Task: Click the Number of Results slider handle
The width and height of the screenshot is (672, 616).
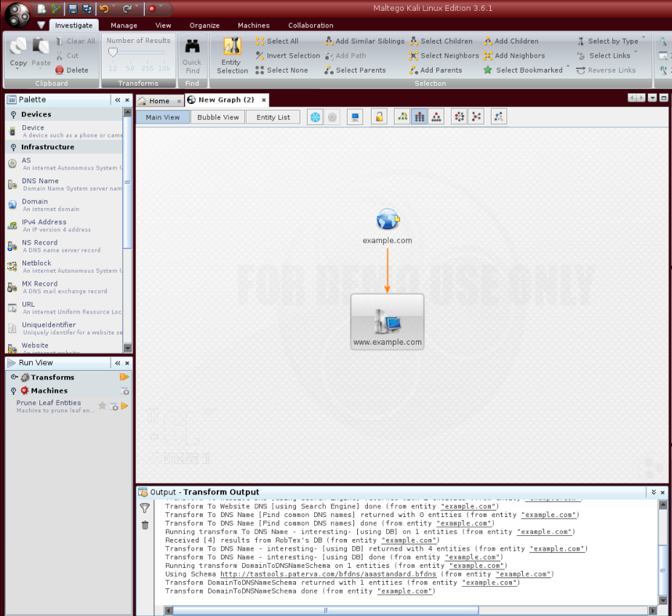Action: [113, 52]
